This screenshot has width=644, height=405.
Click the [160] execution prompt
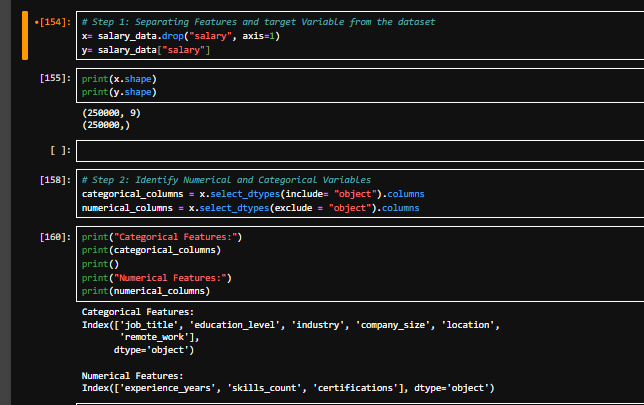[55, 237]
